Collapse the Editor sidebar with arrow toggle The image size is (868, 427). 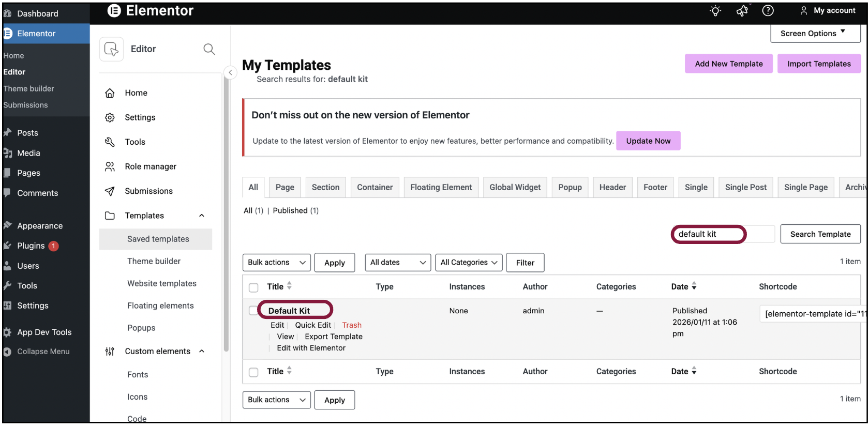point(230,73)
